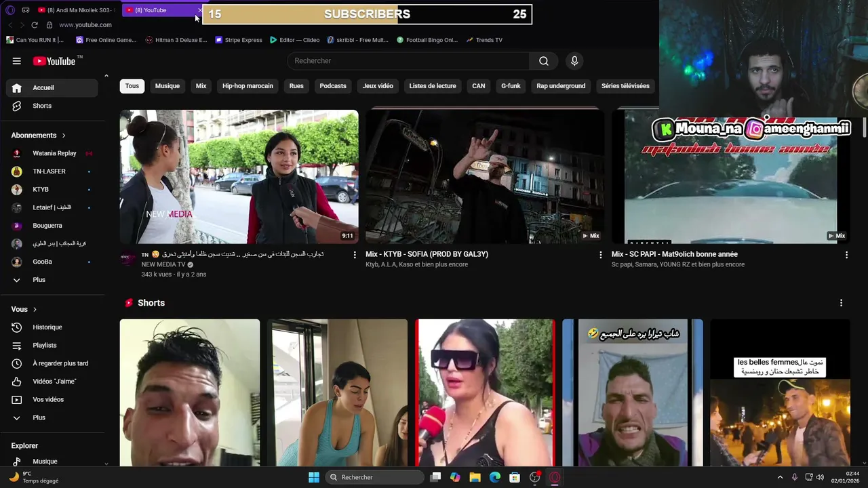Screen dimensions: 868x488
Task: Open Football Bingo bookmark
Action: 427,40
